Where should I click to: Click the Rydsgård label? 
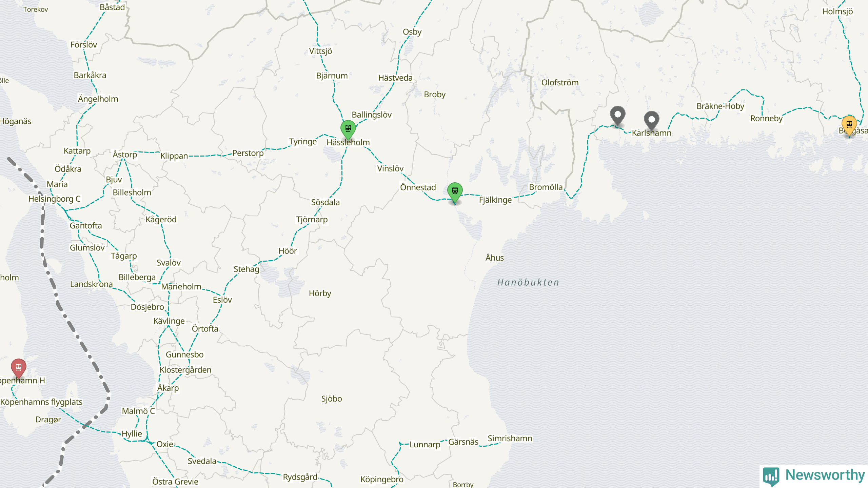(300, 477)
